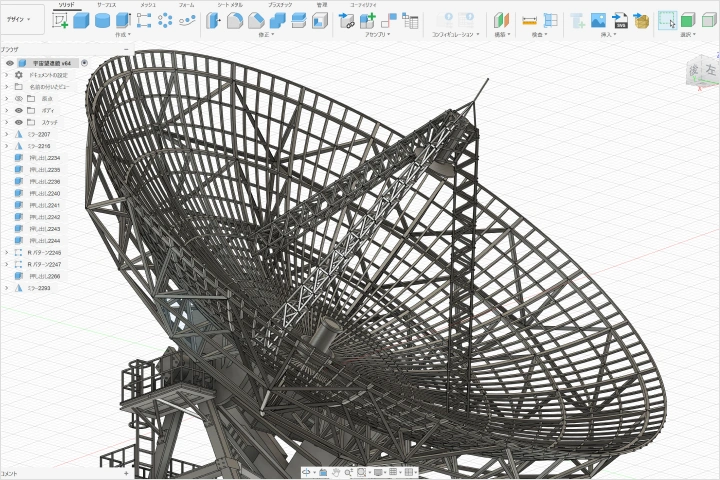Select the Offset Plane construction icon
Image resolution: width=720 pixels, height=480 pixels.
point(502,21)
